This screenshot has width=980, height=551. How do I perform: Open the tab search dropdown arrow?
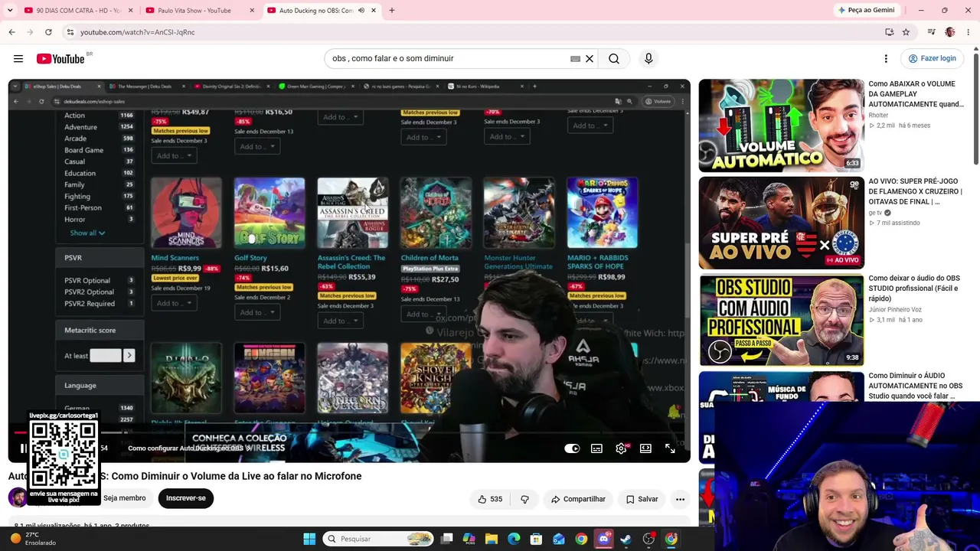point(11,11)
